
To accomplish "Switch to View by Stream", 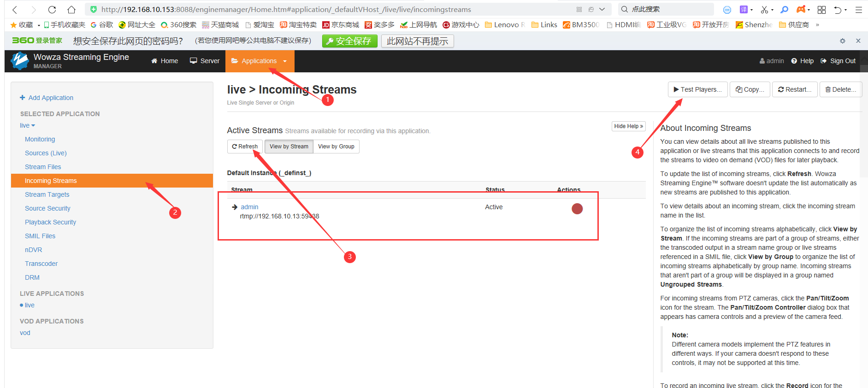I will pyautogui.click(x=289, y=147).
